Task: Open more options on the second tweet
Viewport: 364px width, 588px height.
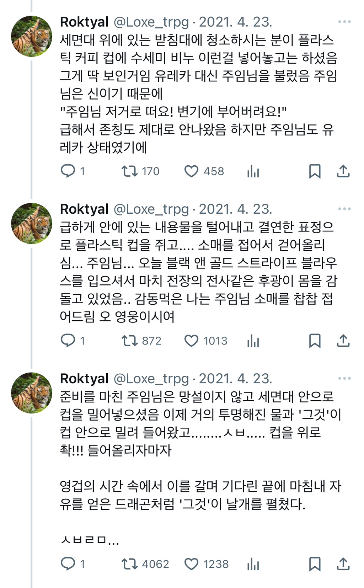Action: pos(344,209)
